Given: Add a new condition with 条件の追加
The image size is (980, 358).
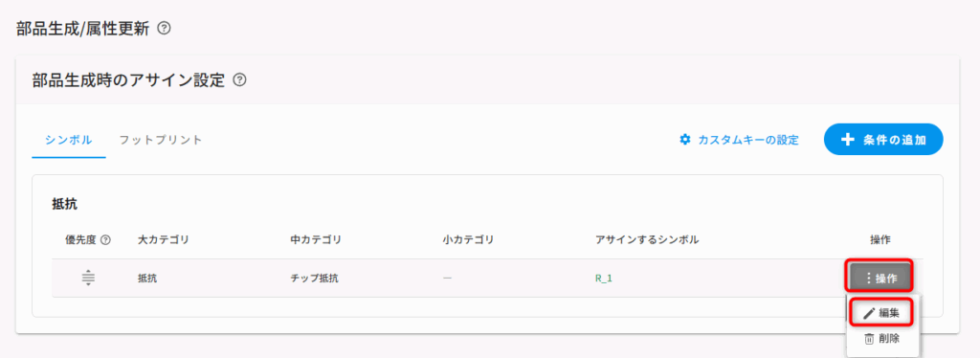Looking at the screenshot, I should (883, 140).
